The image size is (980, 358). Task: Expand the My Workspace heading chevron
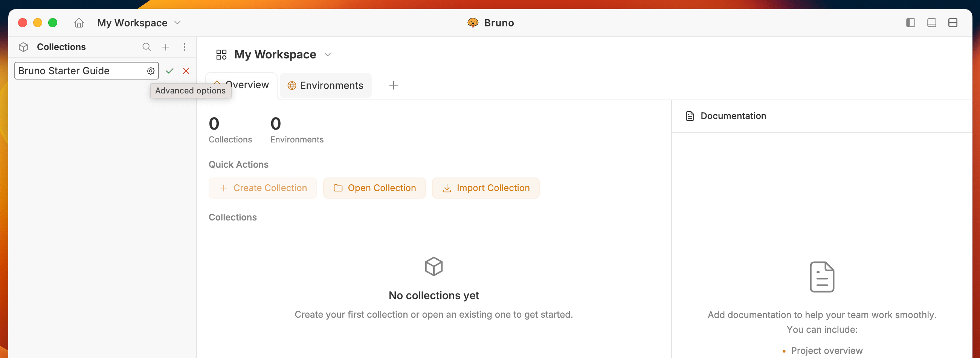[328, 54]
